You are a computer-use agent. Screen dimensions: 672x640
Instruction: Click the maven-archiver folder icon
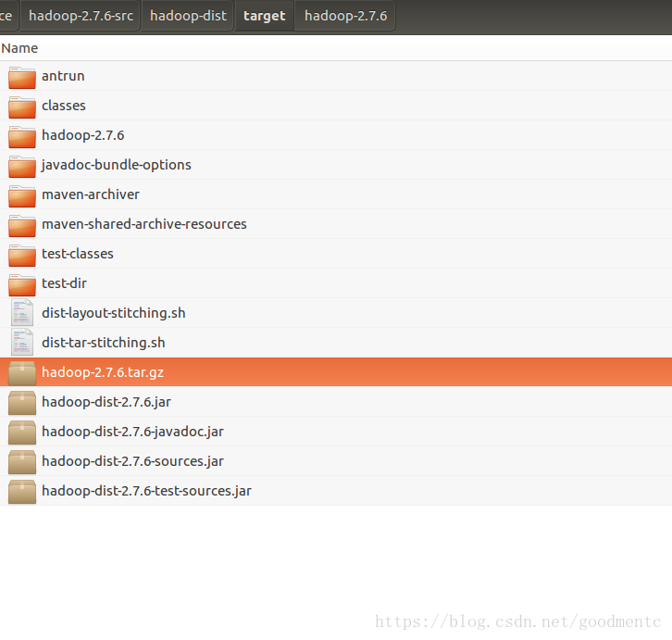(x=22, y=195)
